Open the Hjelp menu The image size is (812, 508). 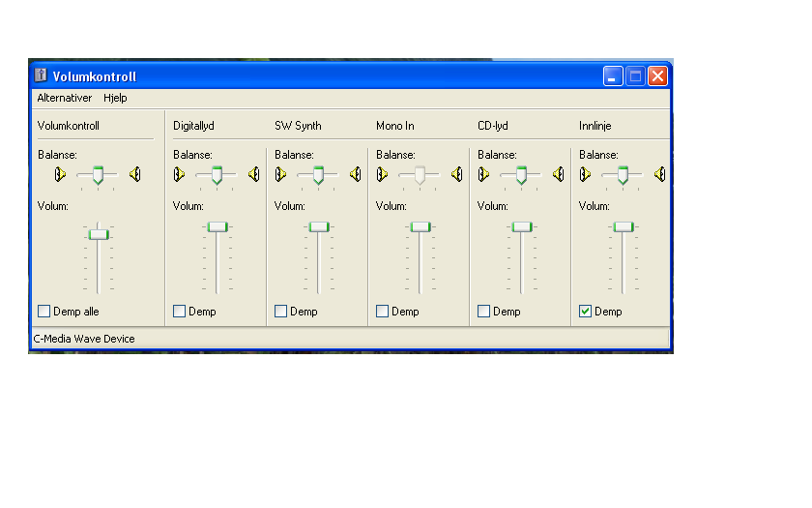(115, 98)
